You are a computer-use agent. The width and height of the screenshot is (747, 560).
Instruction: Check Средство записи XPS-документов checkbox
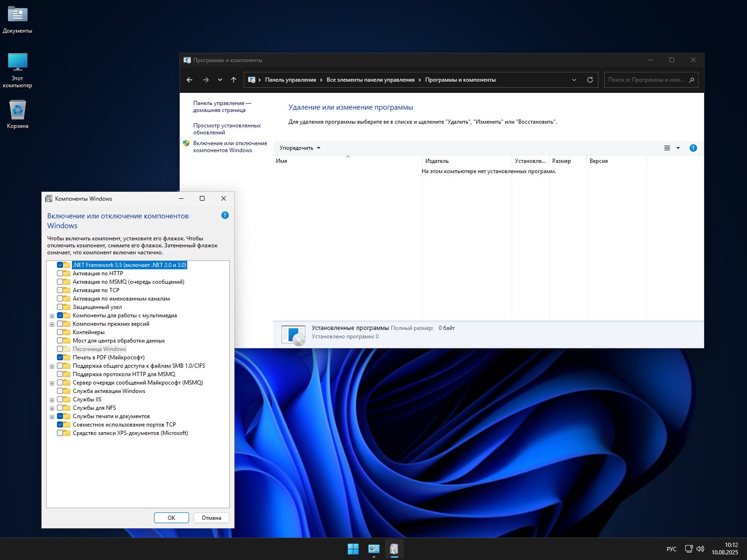[60, 433]
